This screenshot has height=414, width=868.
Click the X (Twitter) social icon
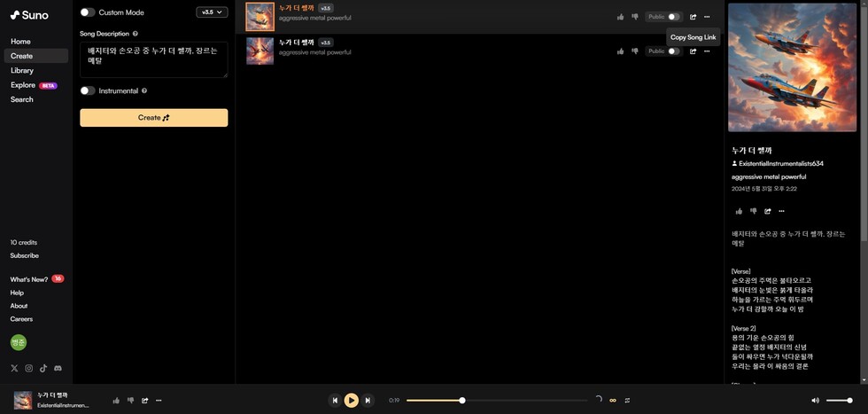pyautogui.click(x=14, y=368)
